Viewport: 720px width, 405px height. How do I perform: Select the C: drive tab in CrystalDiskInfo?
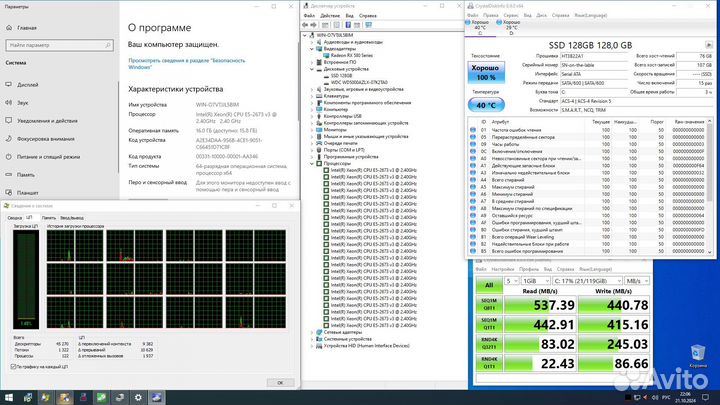coord(480,28)
